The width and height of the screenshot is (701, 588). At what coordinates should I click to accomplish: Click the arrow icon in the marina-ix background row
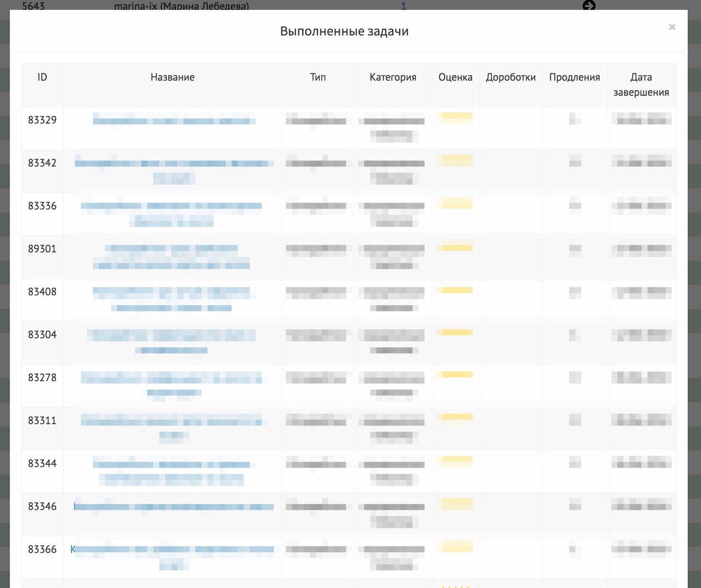click(589, 5)
